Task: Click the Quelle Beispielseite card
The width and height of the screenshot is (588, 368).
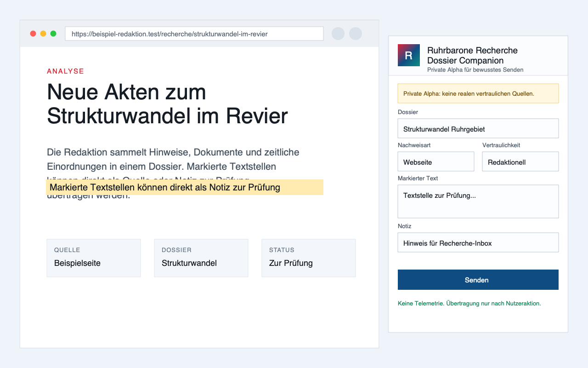Action: click(x=94, y=258)
